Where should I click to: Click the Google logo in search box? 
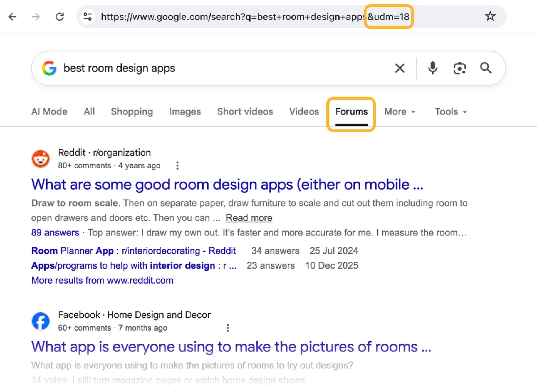pyautogui.click(x=49, y=68)
